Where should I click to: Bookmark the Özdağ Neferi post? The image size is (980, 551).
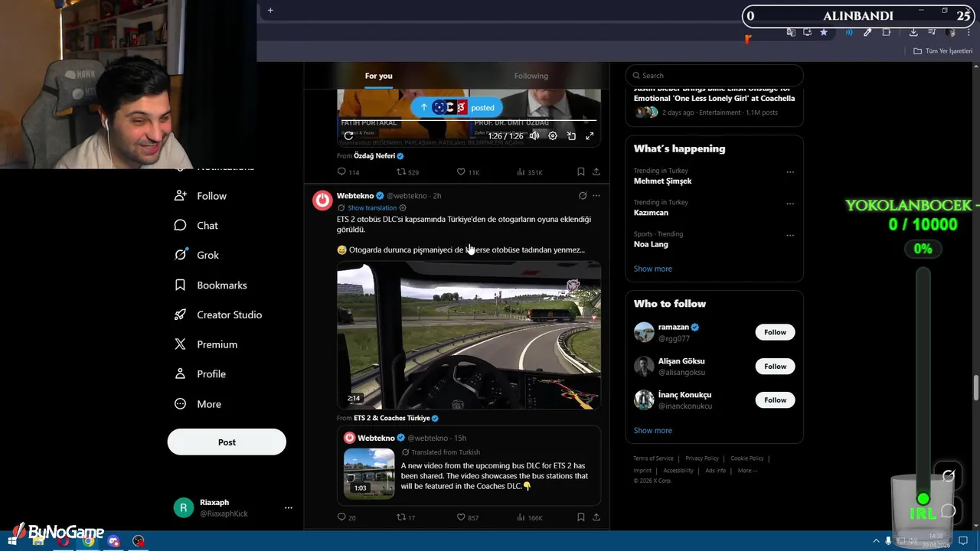click(x=580, y=172)
